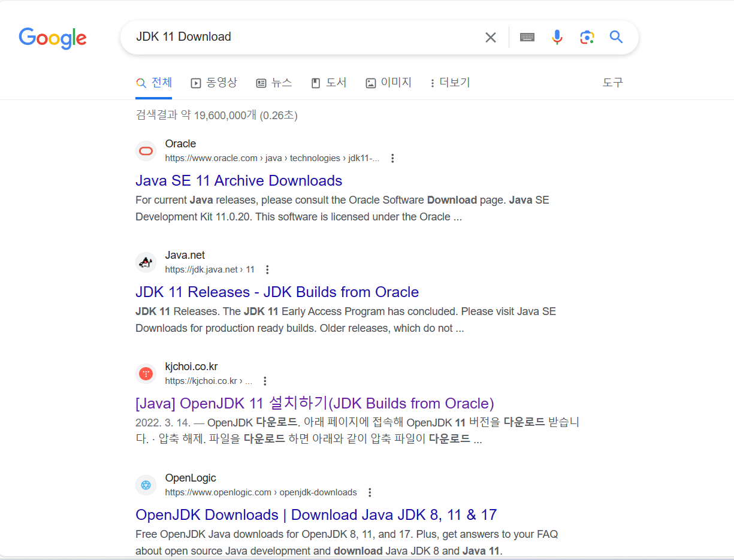
Task: Click the 검색결과 약 19,600,000개 result count
Action: pyautogui.click(x=217, y=115)
